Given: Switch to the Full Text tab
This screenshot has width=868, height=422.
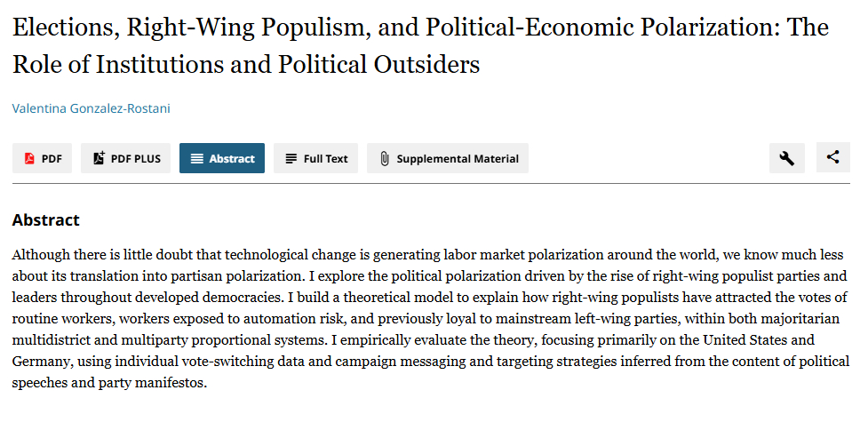Looking at the screenshot, I should click(x=315, y=158).
